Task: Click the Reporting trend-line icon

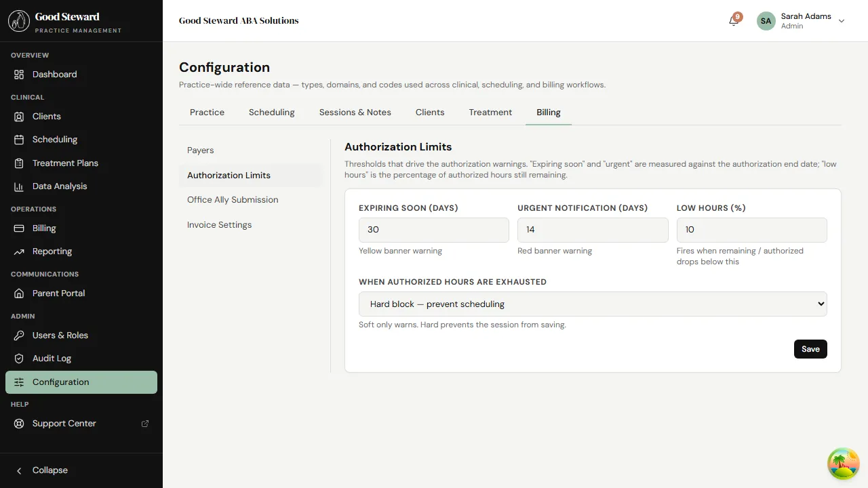Action: click(20, 251)
